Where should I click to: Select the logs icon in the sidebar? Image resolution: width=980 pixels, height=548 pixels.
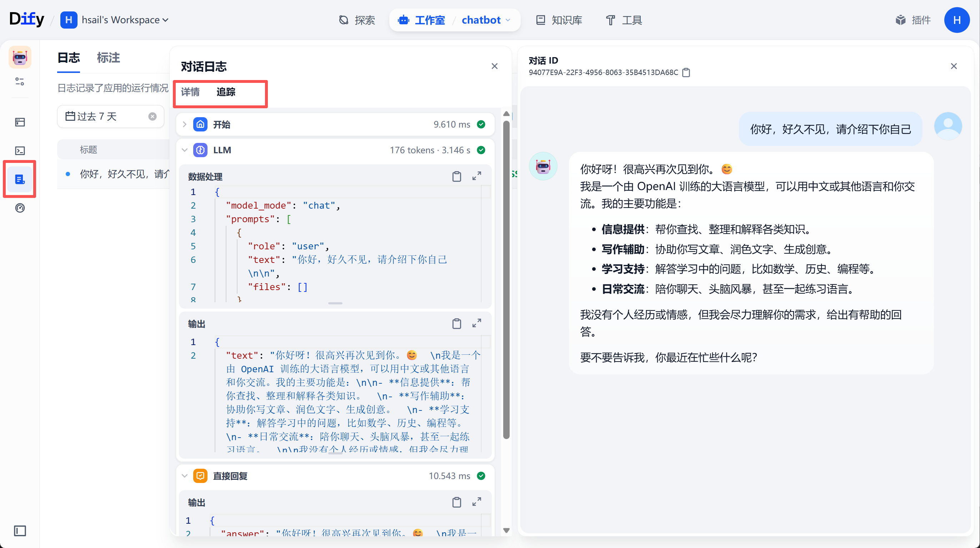pyautogui.click(x=20, y=179)
